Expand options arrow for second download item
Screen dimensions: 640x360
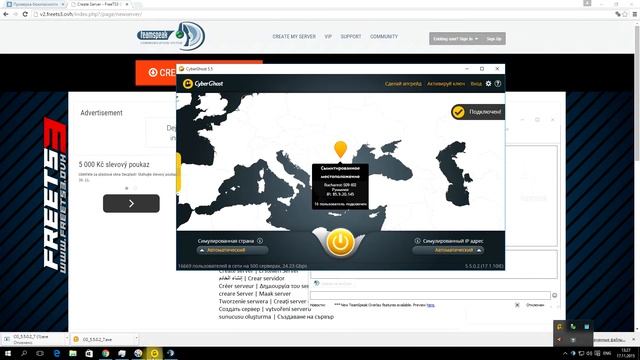[x=136, y=339]
